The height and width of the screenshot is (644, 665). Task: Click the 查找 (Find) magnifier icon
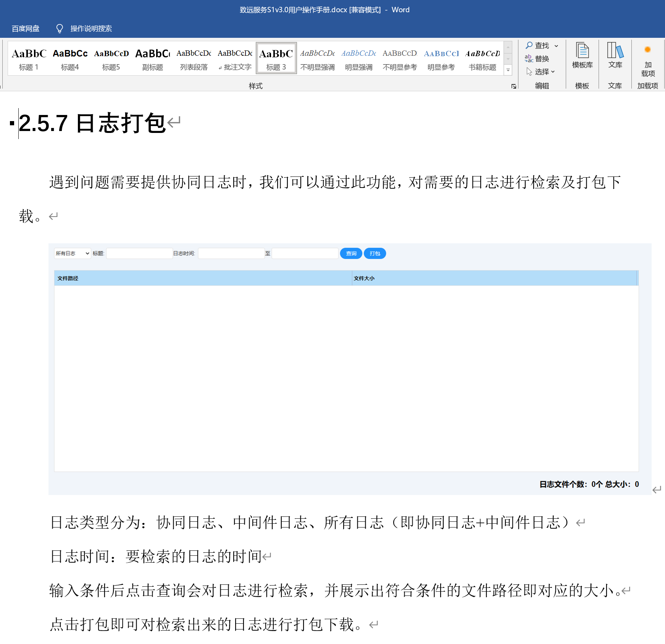529,45
